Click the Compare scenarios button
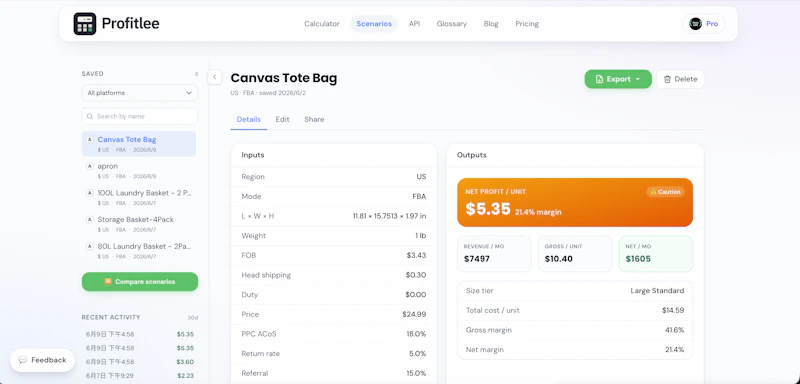The image size is (800, 384). [x=140, y=281]
